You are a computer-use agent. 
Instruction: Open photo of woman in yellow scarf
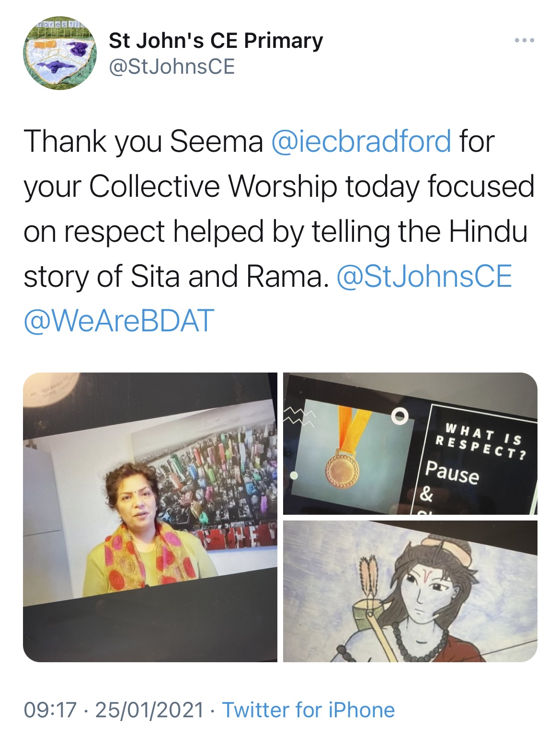click(150, 517)
